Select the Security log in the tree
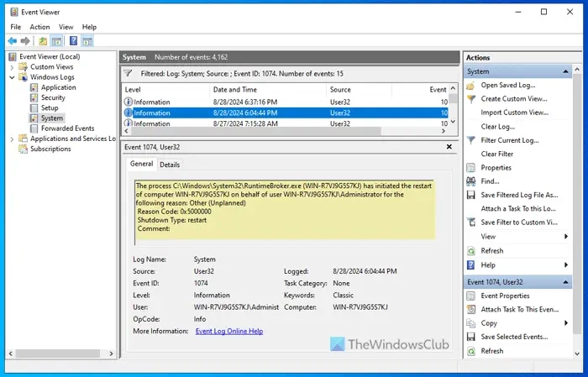Viewport: 588px width, 377px height. [53, 97]
